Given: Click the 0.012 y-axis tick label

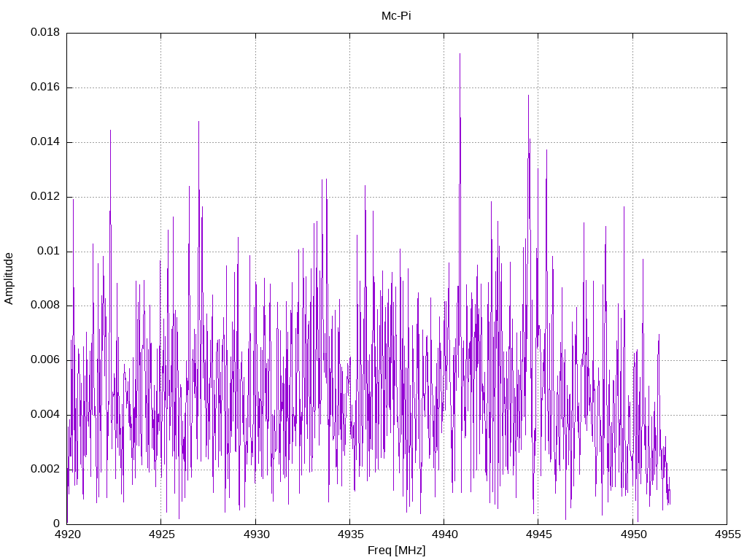Looking at the screenshot, I should pyautogui.click(x=45, y=197).
